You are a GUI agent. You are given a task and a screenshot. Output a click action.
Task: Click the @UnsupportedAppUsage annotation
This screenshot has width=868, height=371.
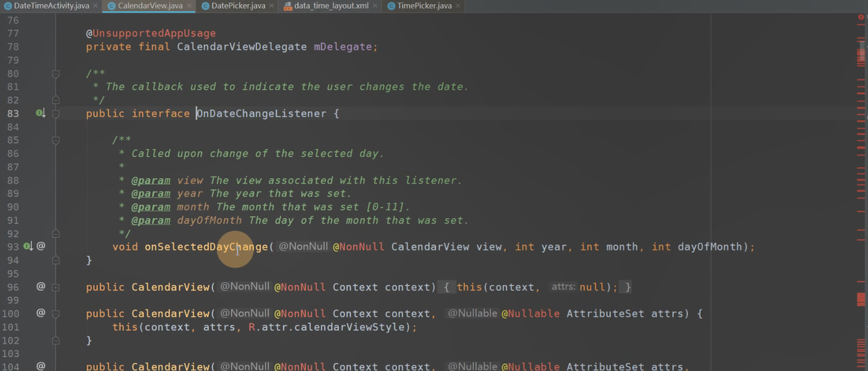pos(151,33)
